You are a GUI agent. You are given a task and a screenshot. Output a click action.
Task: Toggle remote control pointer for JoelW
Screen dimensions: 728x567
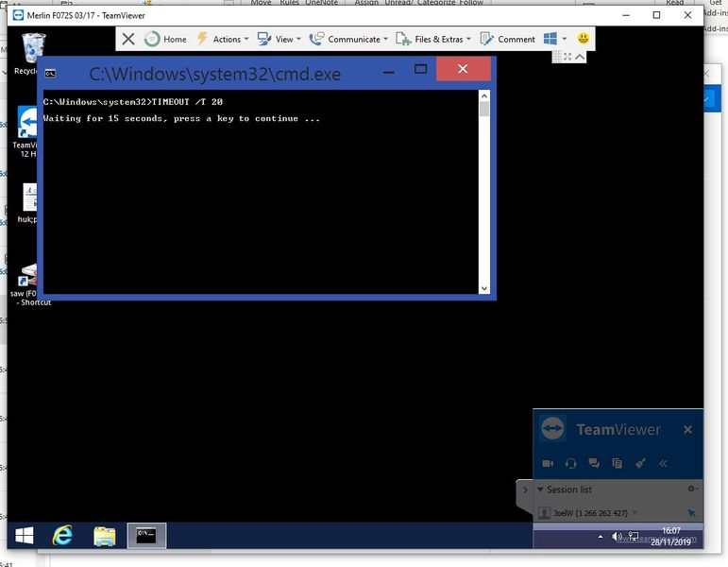[691, 513]
